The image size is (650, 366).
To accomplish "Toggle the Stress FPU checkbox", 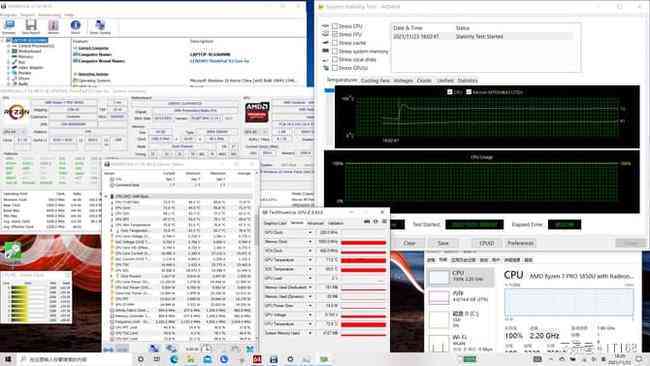I will click(x=335, y=34).
